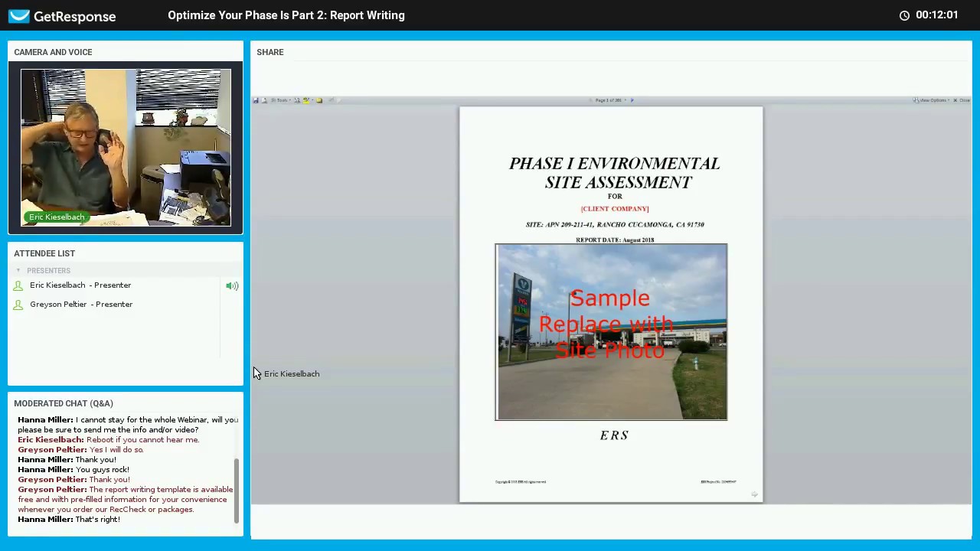Open the Tools dropdown in document toolbar
This screenshot has height=551, width=980.
coord(283,100)
